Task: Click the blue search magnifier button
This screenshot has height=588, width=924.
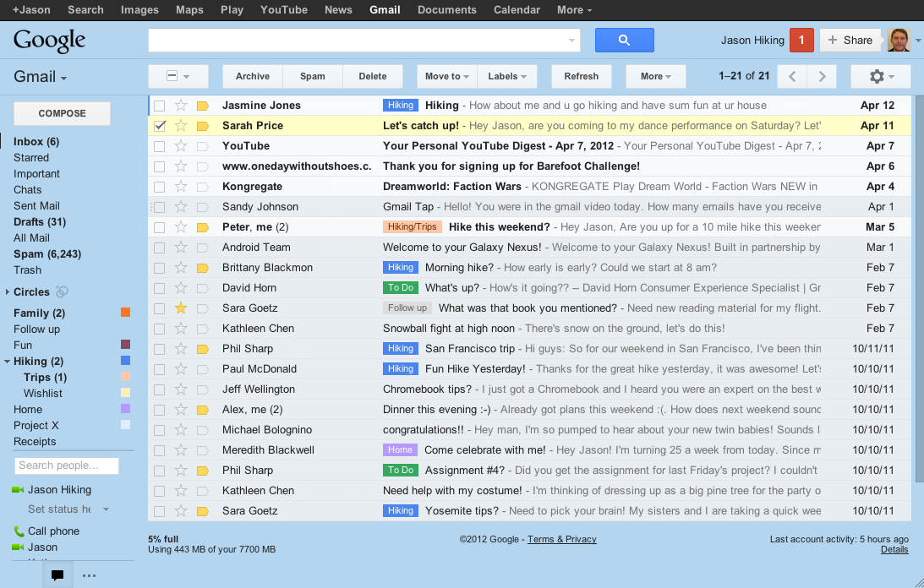Action: pyautogui.click(x=624, y=40)
